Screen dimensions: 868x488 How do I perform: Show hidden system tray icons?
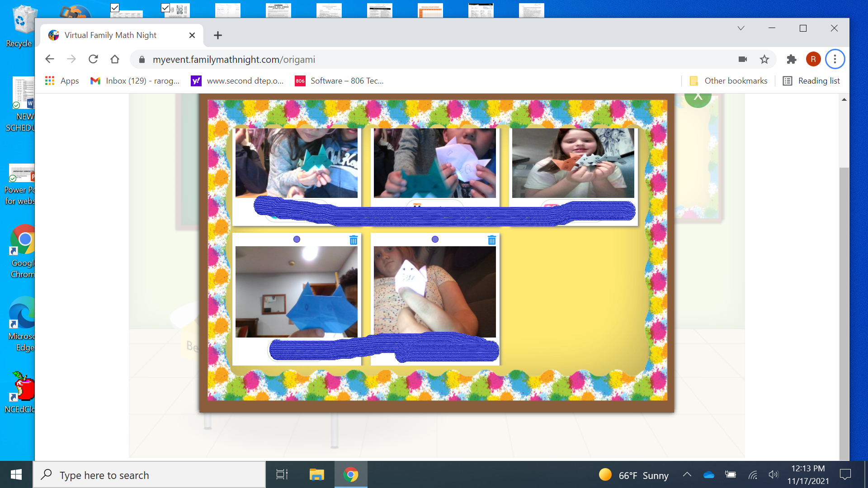pyautogui.click(x=687, y=474)
